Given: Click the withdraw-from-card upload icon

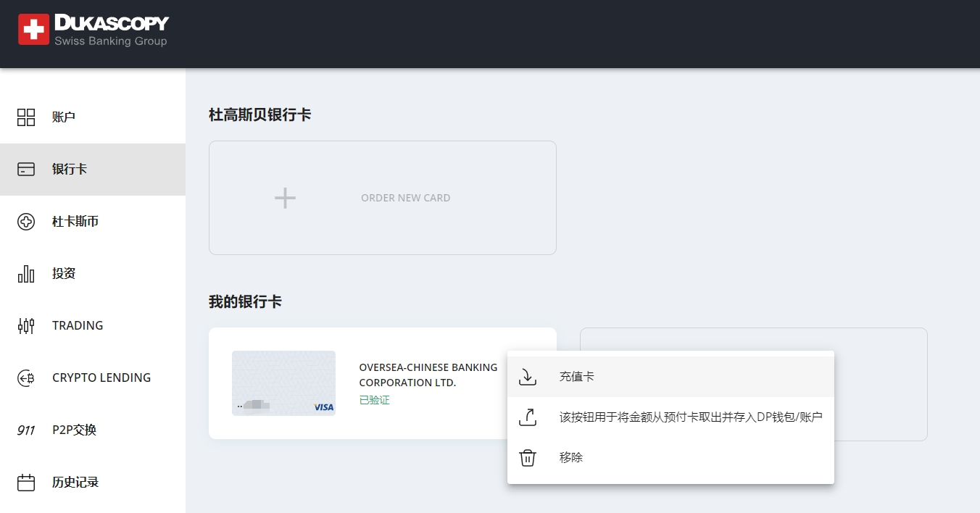Looking at the screenshot, I should (528, 417).
